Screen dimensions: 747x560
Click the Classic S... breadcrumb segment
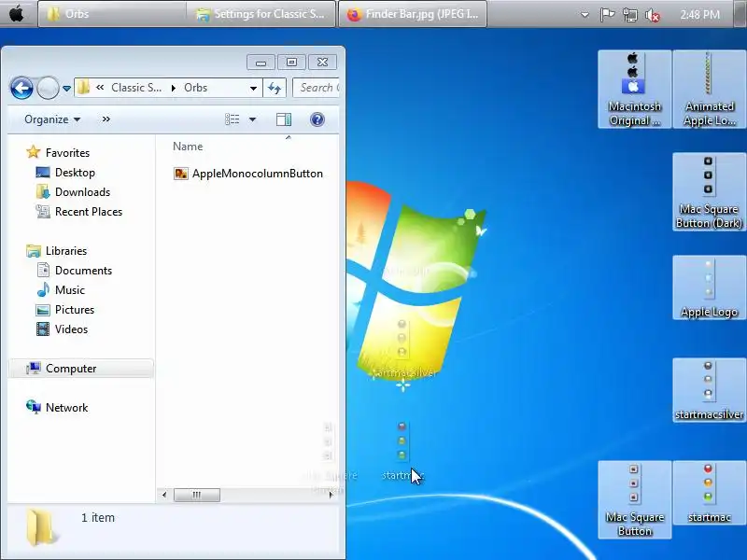click(x=136, y=88)
